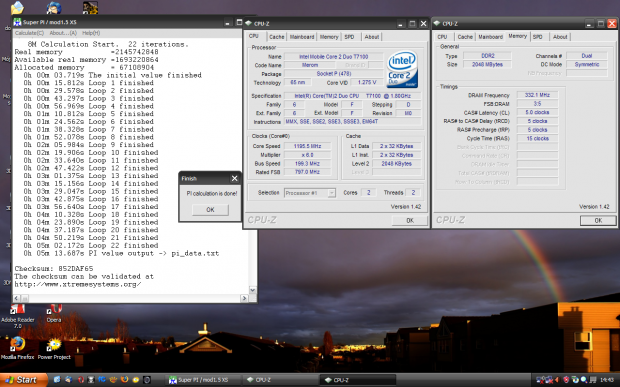
Task: Click the Core Speed value 1195.5 MHz
Action: pos(307,146)
